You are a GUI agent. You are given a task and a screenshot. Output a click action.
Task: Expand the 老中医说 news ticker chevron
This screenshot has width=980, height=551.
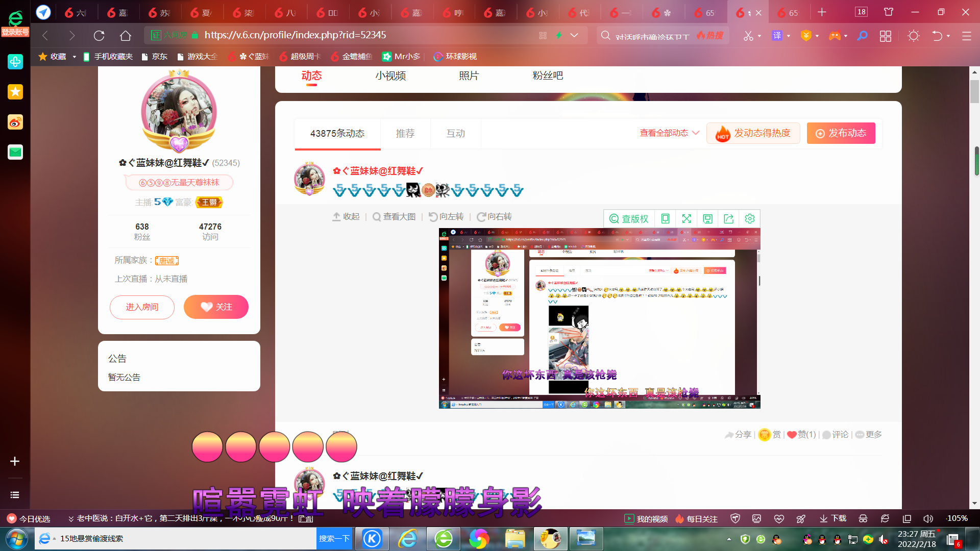71,519
